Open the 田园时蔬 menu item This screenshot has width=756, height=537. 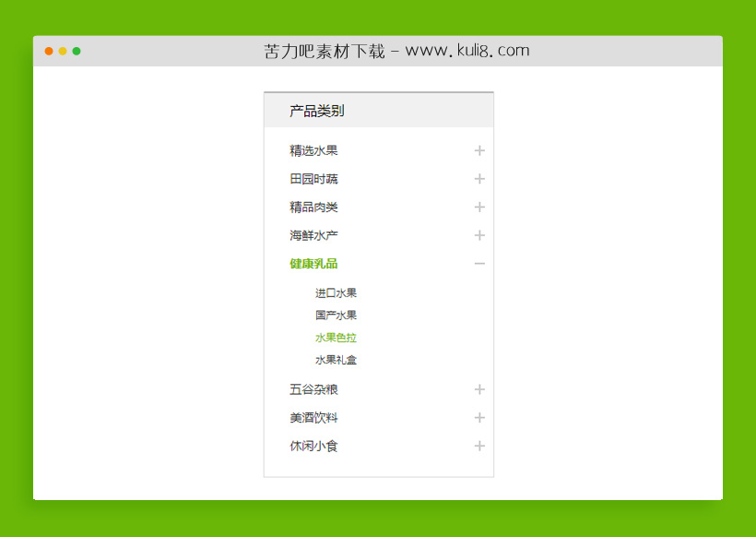(x=313, y=179)
